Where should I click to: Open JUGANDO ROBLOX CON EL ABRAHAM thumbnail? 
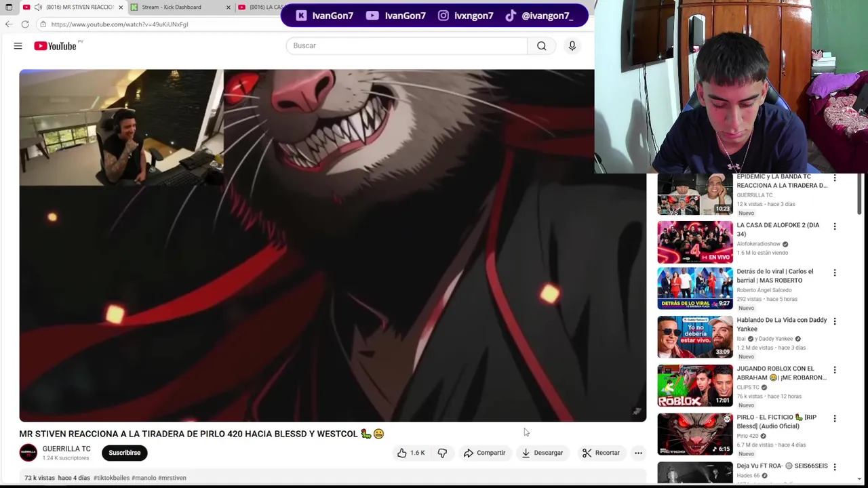[695, 386]
